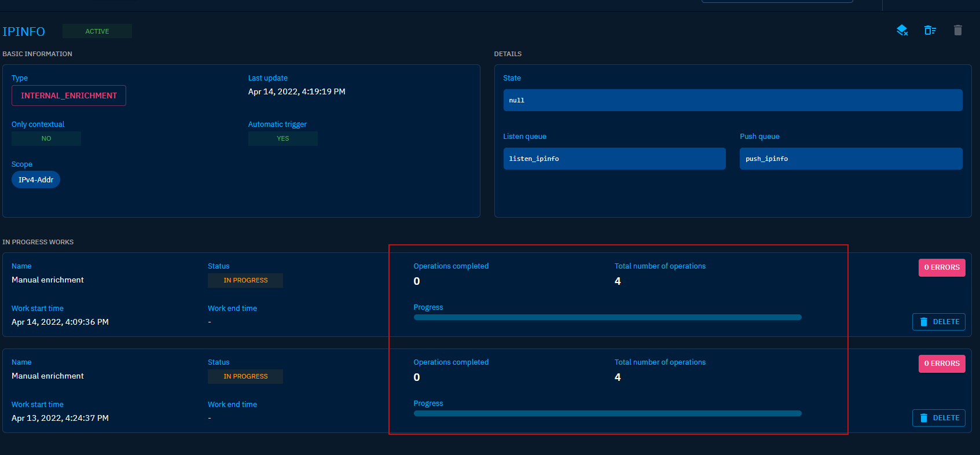Image resolution: width=980 pixels, height=455 pixels.
Task: Click the State field showing null
Action: tap(733, 100)
